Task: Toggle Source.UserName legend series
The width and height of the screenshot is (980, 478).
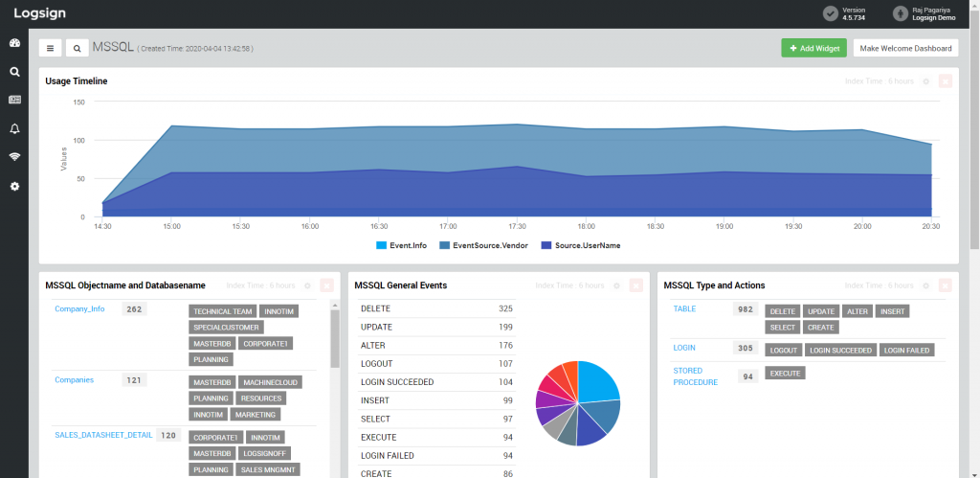Action: point(581,245)
